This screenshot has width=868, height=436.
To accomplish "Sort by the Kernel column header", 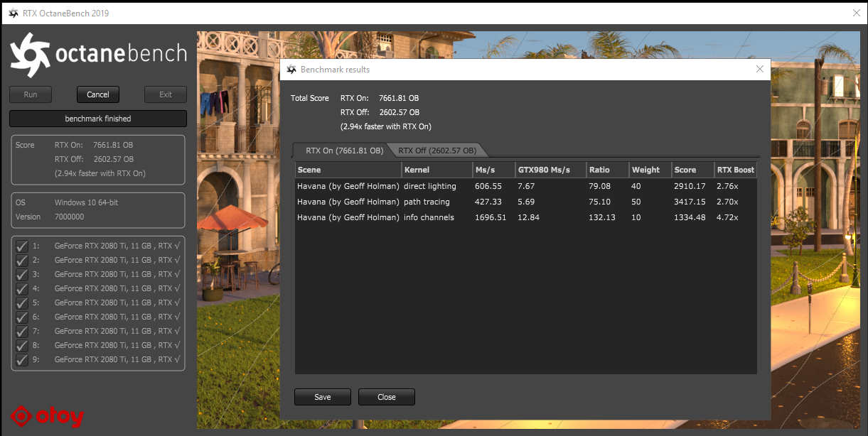I will 437,170.
